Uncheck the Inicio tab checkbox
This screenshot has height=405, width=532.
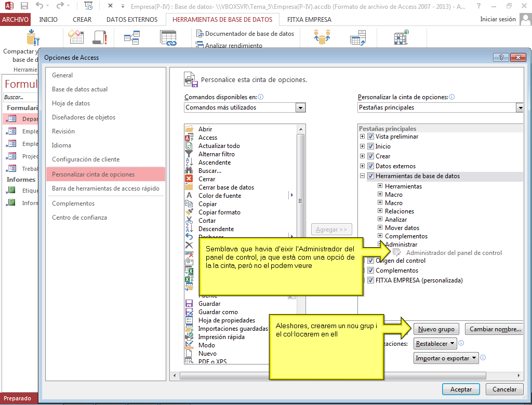pyautogui.click(x=371, y=146)
